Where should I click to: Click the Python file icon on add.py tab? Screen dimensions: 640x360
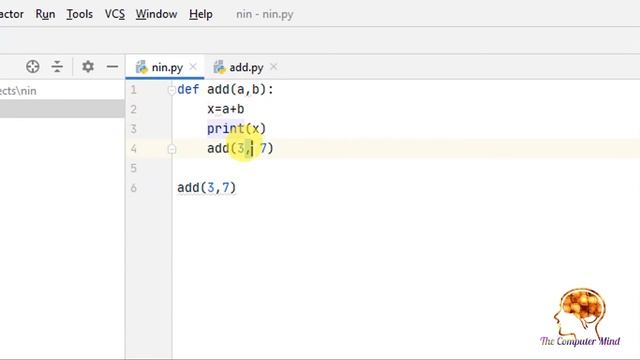[219, 67]
